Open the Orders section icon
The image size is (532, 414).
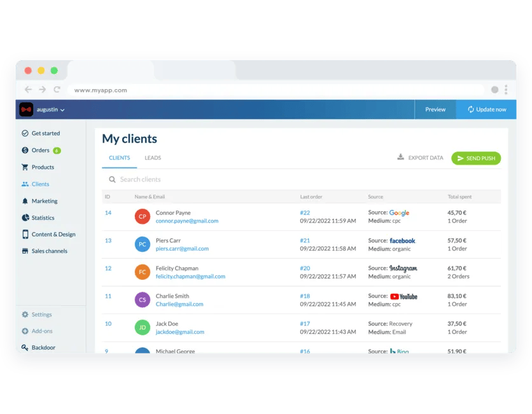[x=24, y=150]
